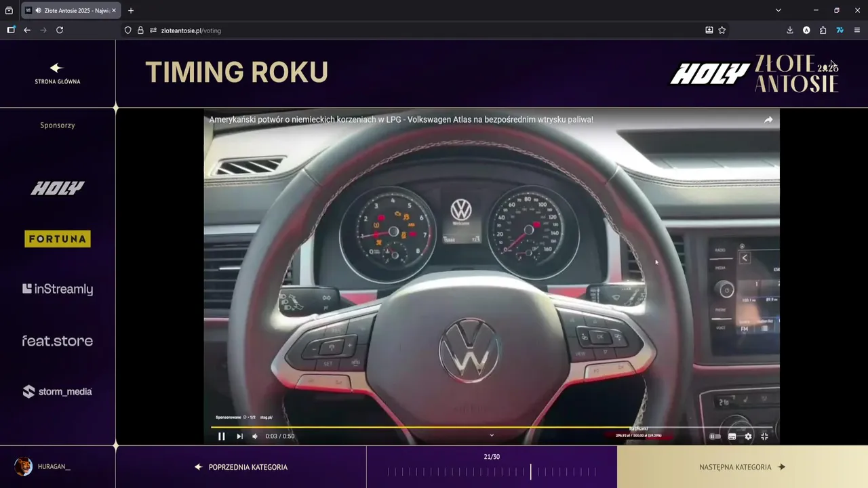Screen dimensions: 868x488
Task: Go forward one page in the browser
Action: [x=43, y=30]
